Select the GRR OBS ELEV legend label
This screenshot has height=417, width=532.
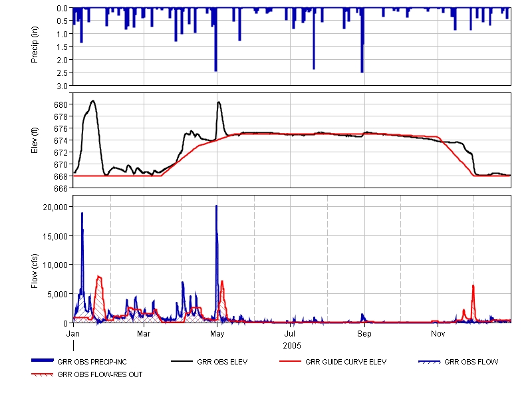click(224, 362)
